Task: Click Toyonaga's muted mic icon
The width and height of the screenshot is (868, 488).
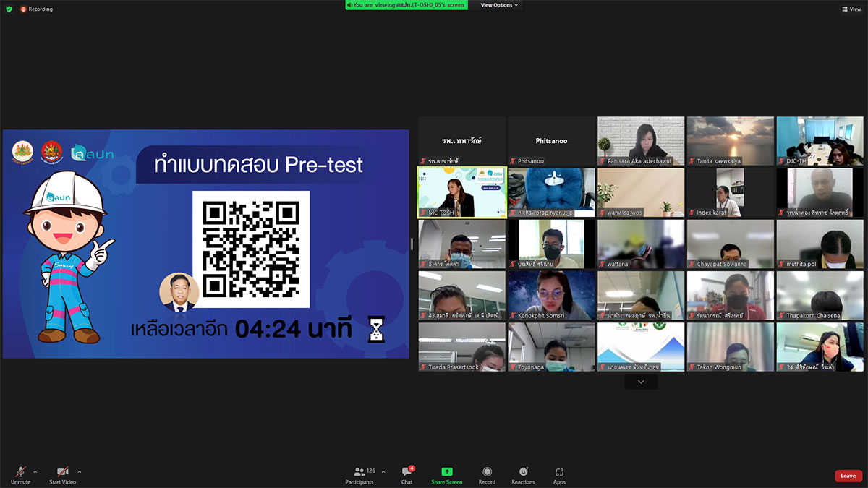Action: 513,367
